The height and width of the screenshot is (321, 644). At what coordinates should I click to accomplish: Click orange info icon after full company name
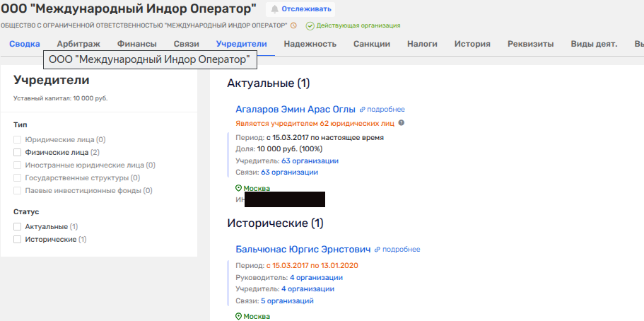pyautogui.click(x=293, y=25)
